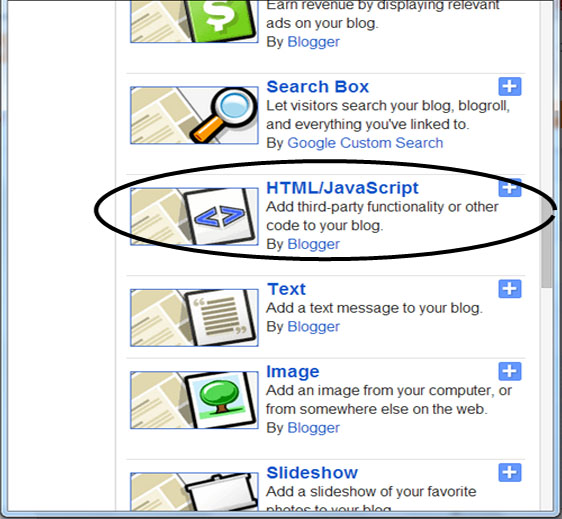
Task: Select the Slideshow projector screen thumbnail
Action: pyautogui.click(x=194, y=492)
